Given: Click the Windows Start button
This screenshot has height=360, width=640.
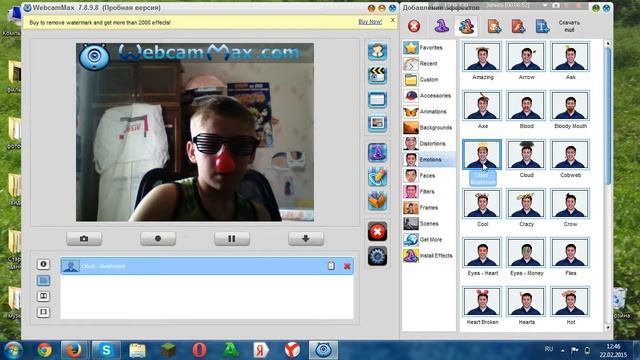Looking at the screenshot, I should [x=13, y=350].
